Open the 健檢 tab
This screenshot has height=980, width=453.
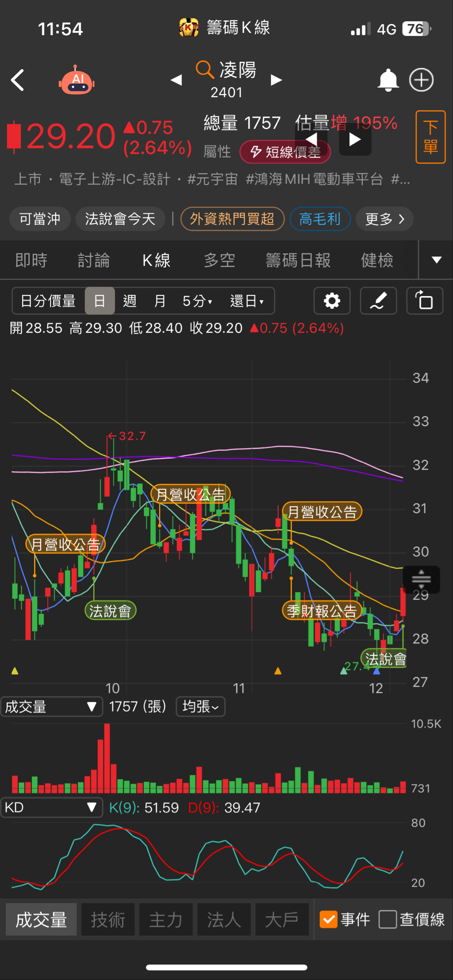(x=377, y=260)
